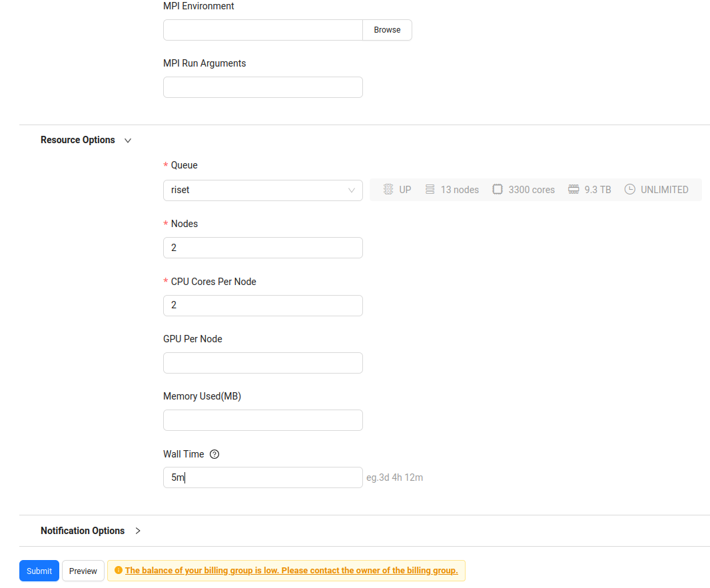
Task: Click the Nodes input field
Action: (x=262, y=248)
